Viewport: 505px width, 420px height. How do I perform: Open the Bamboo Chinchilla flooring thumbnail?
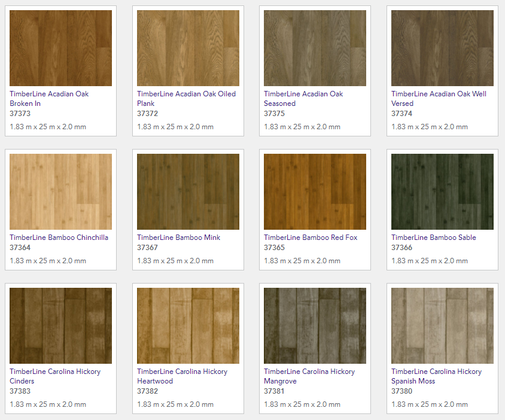[60, 191]
